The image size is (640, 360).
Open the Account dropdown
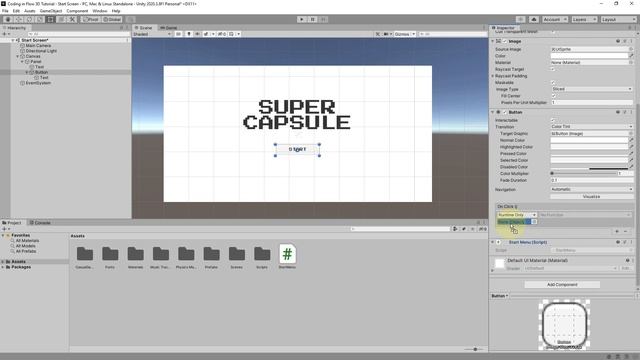point(555,19)
